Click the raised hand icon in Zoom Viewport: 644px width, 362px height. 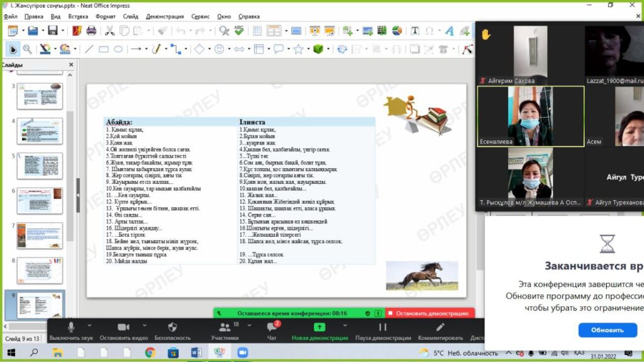[486, 35]
